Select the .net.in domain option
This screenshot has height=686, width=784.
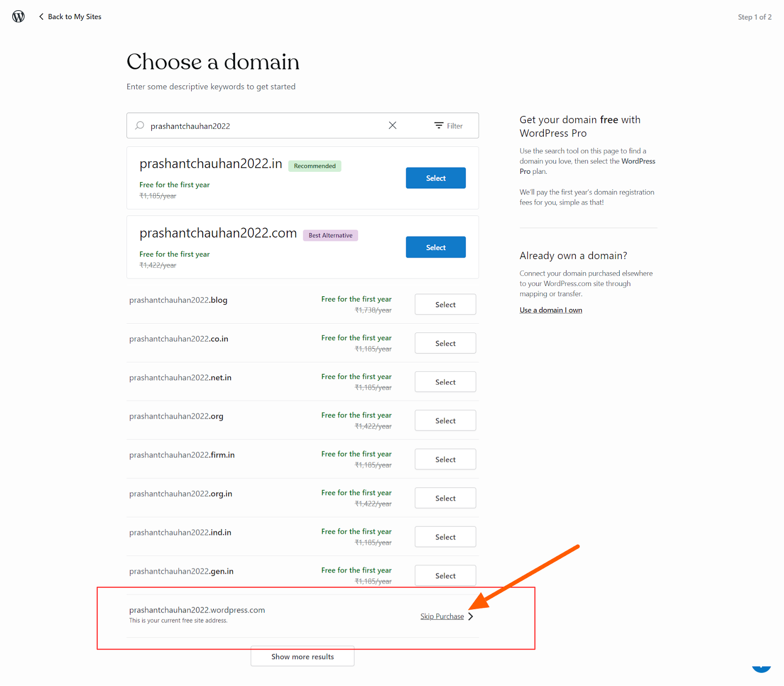445,382
